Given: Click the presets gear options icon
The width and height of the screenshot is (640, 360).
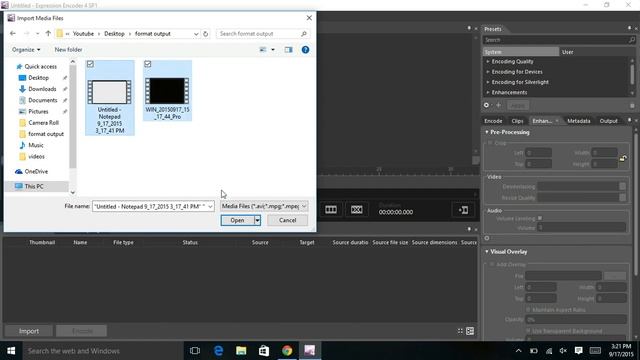Looking at the screenshot, I should pyautogui.click(x=487, y=105).
